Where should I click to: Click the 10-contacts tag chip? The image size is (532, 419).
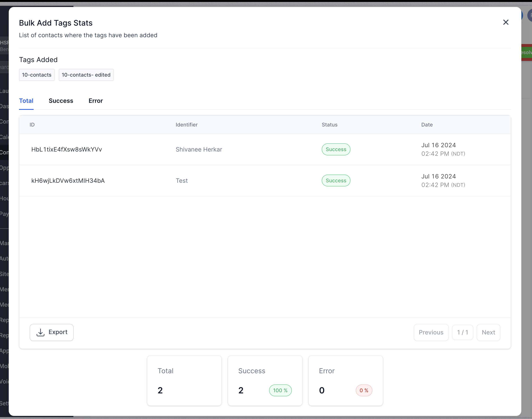37,75
